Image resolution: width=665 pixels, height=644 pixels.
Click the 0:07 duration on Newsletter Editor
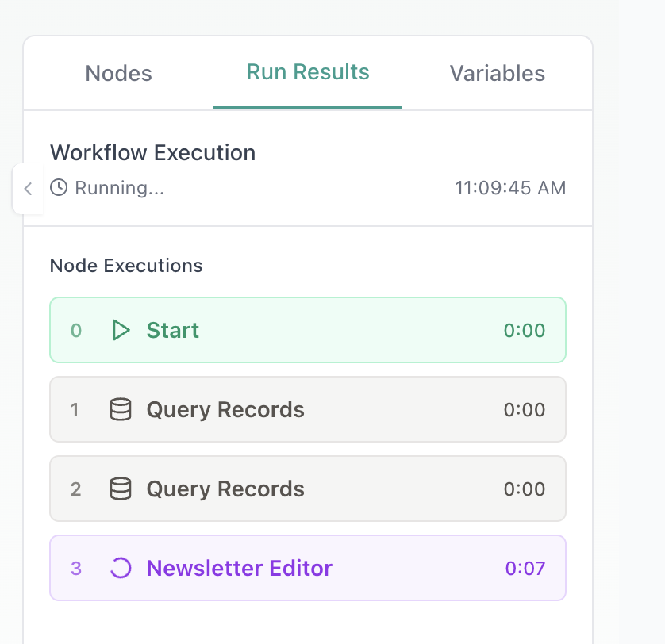[525, 568]
